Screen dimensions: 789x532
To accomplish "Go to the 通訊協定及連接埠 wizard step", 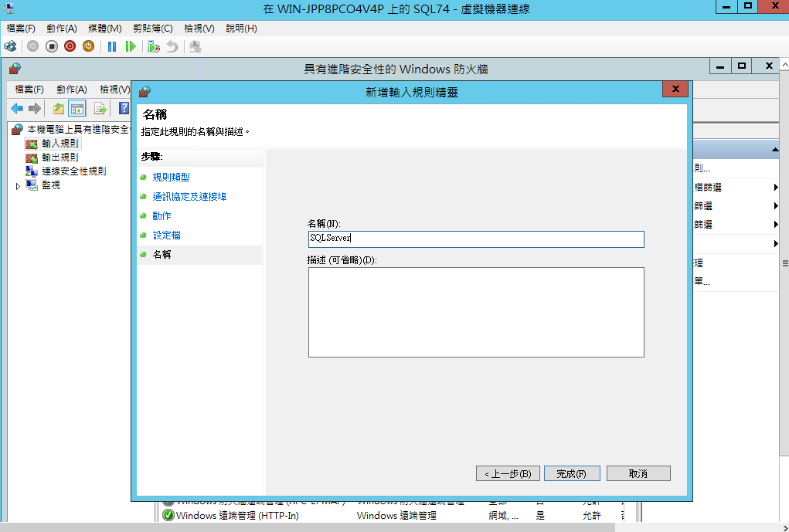I will point(189,197).
